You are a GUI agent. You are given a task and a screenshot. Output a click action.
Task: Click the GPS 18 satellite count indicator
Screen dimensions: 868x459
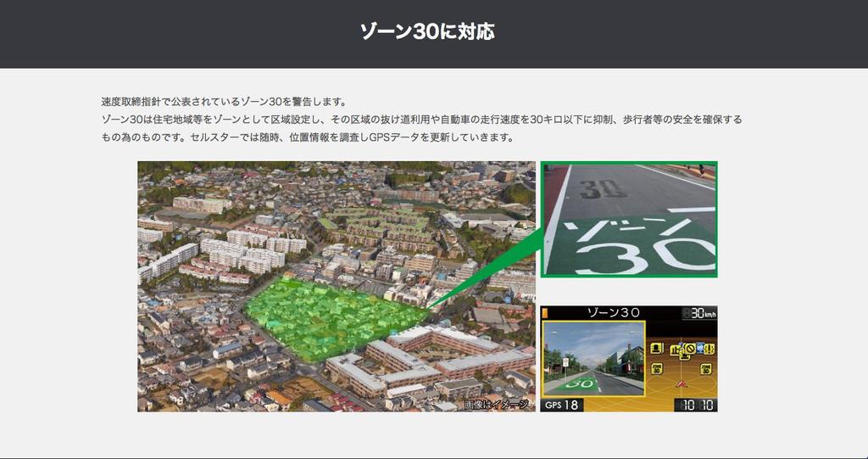click(562, 404)
